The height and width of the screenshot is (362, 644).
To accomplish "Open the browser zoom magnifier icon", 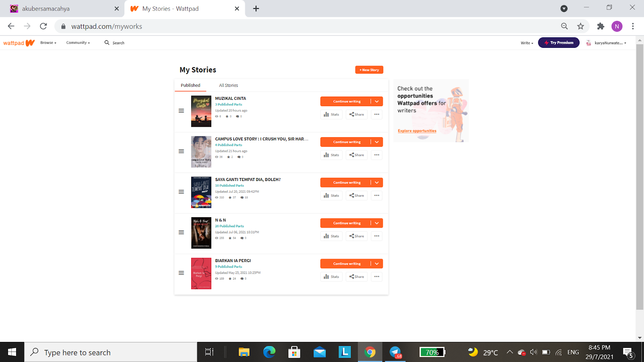I will pos(564,26).
